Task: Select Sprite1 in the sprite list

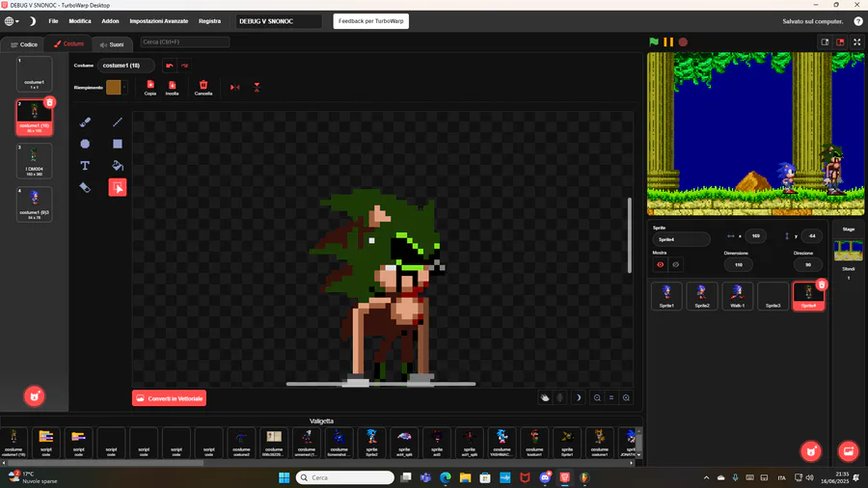Action: pyautogui.click(x=666, y=296)
